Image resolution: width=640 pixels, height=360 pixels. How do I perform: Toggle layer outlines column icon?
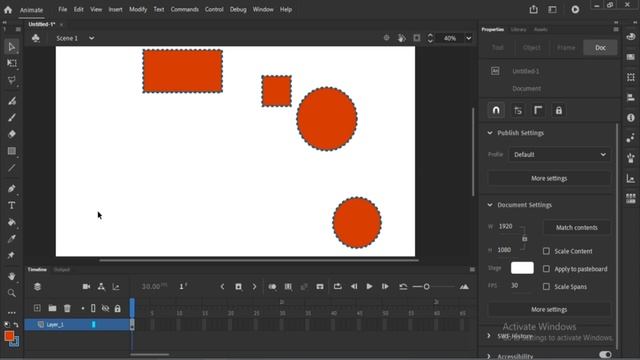point(93,308)
